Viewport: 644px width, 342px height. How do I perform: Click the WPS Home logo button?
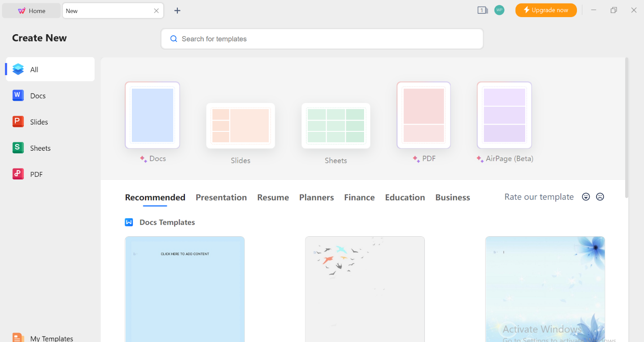click(31, 10)
